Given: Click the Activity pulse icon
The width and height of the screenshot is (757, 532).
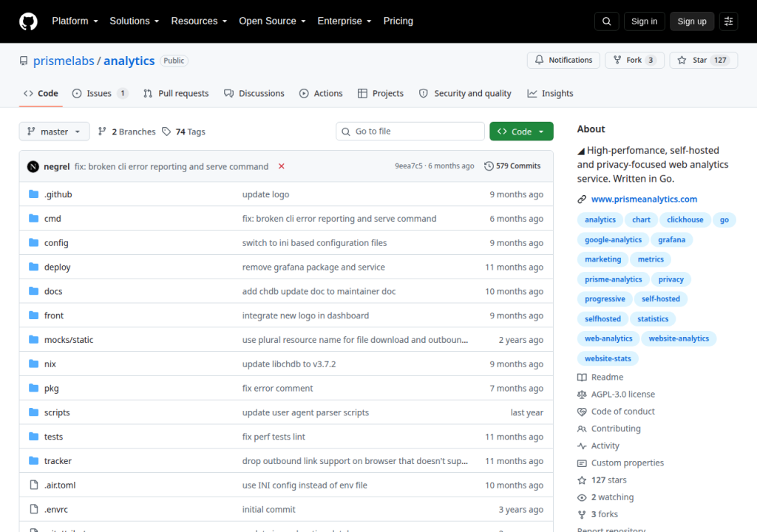Looking at the screenshot, I should click(582, 446).
